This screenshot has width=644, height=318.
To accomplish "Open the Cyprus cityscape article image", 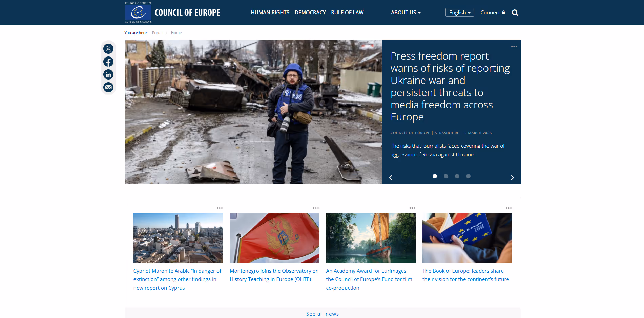I will coord(178,238).
